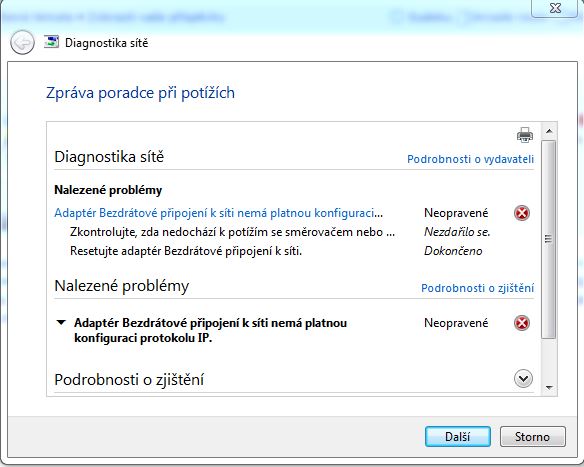This screenshot has width=584, height=467.
Task: Click scrollbar up arrow in report
Action: tap(549, 131)
